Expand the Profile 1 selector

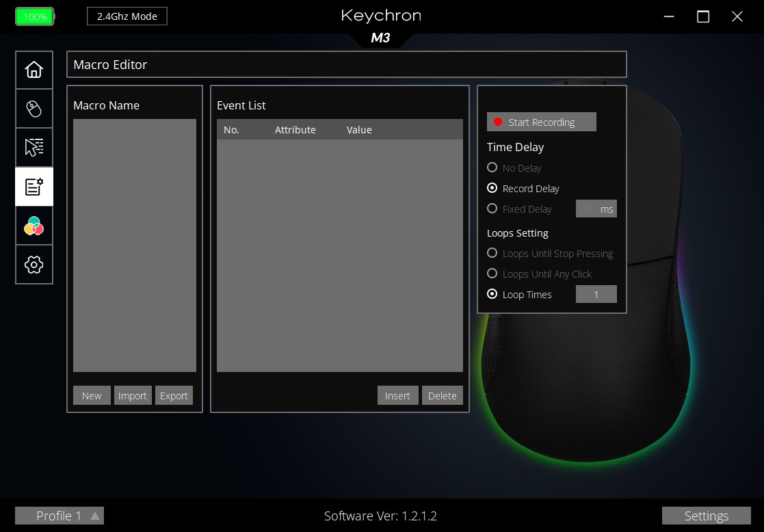tap(60, 516)
